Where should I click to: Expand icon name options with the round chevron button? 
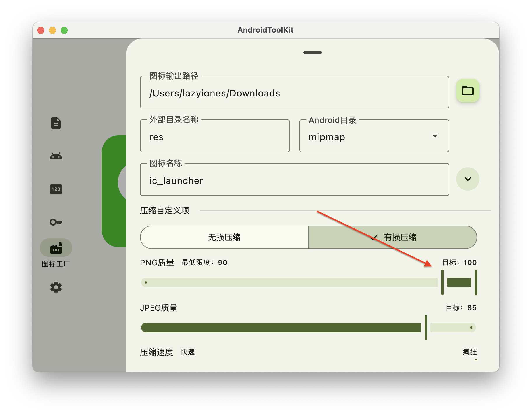tap(468, 179)
